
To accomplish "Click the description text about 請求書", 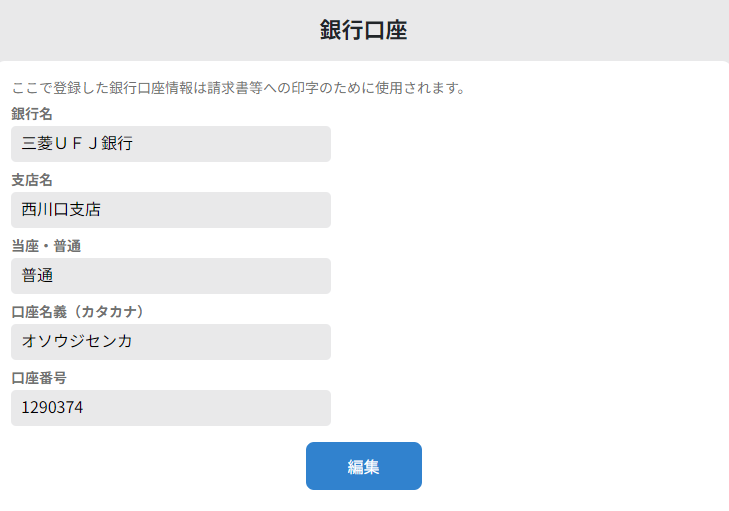I will (x=238, y=88).
